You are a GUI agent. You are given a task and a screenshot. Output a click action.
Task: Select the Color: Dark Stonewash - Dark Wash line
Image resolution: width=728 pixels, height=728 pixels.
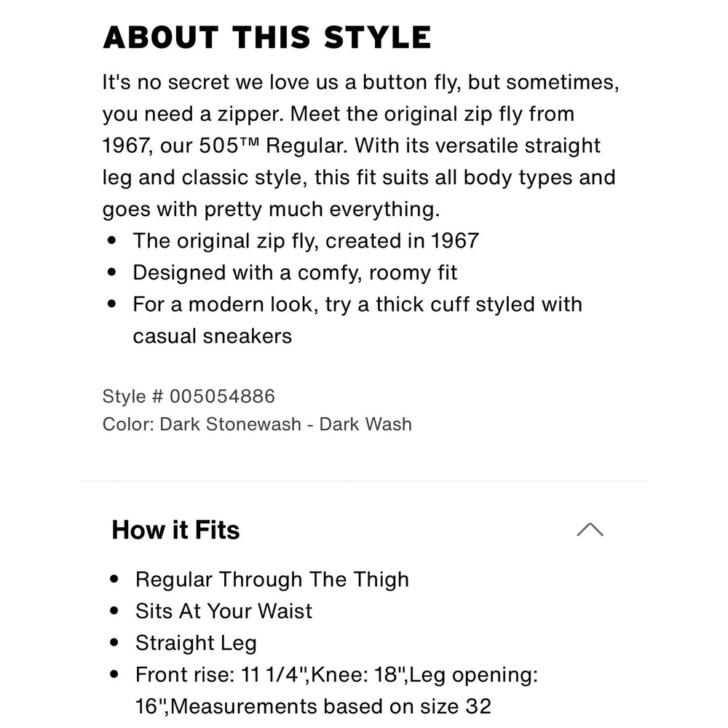[x=257, y=424]
